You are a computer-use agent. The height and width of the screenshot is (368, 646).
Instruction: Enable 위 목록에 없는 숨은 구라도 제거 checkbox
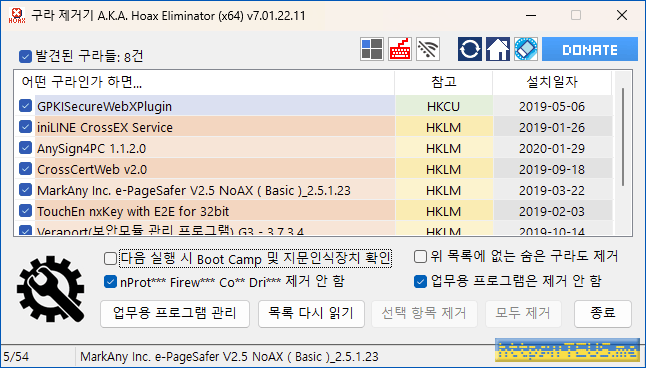coord(420,257)
